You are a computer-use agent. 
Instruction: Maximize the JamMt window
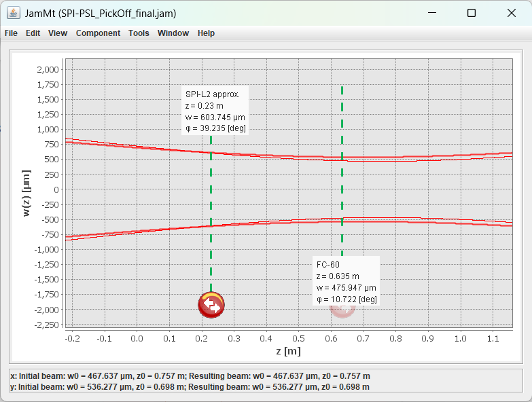click(472, 13)
